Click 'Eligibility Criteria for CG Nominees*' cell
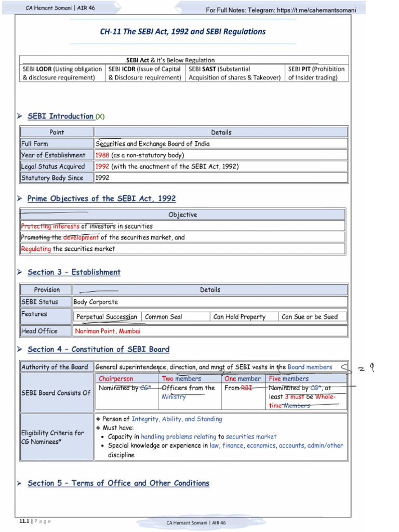Viewport: 399px width, 532px height. point(57,437)
